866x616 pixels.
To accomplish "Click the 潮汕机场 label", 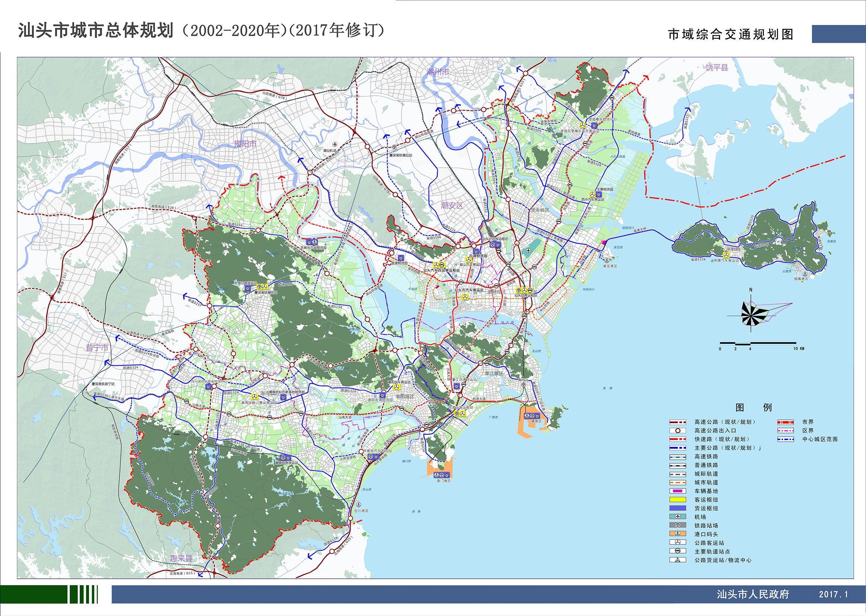I will (330, 150).
